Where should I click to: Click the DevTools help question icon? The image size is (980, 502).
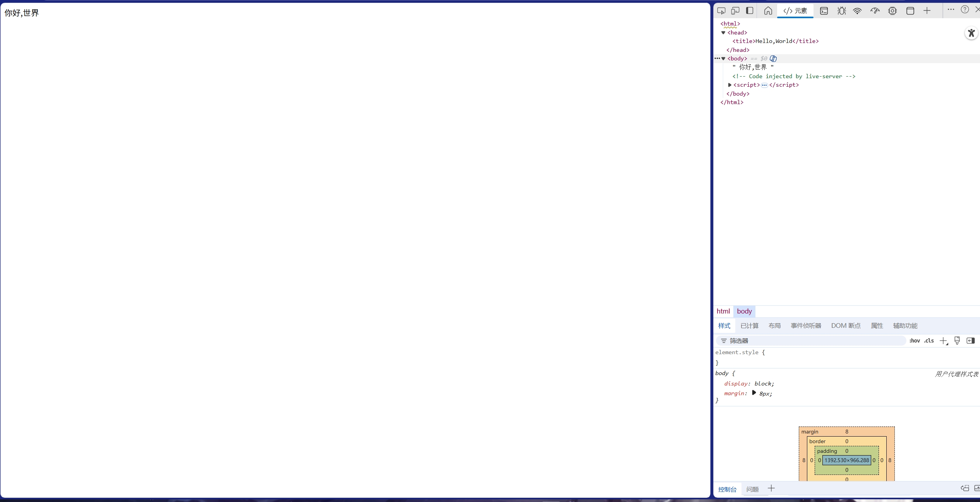point(965,10)
